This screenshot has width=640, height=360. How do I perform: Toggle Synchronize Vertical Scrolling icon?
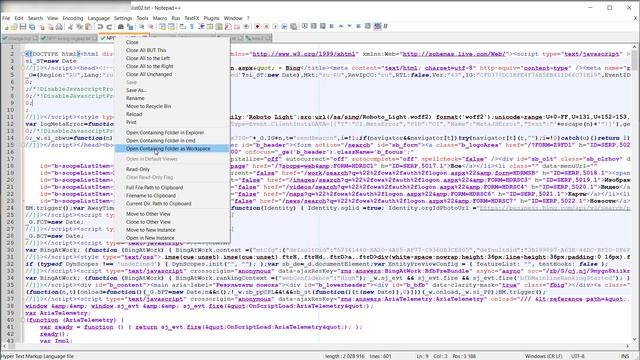pos(162,27)
